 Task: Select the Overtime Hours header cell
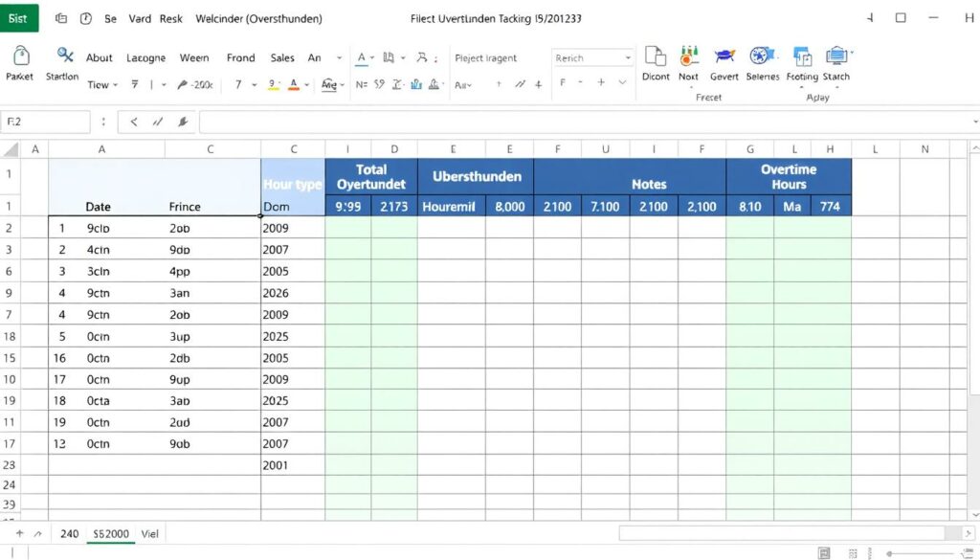click(x=788, y=176)
